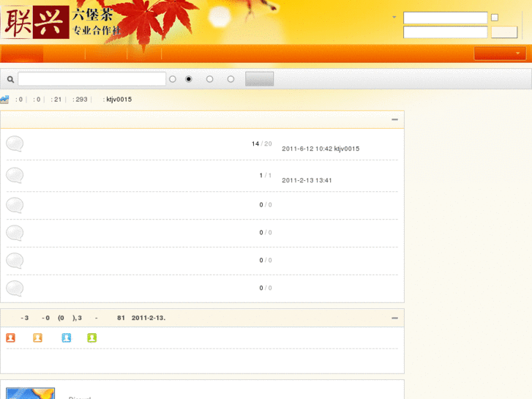Open the forum bubble icon in the 14 / 20 row

(15, 143)
